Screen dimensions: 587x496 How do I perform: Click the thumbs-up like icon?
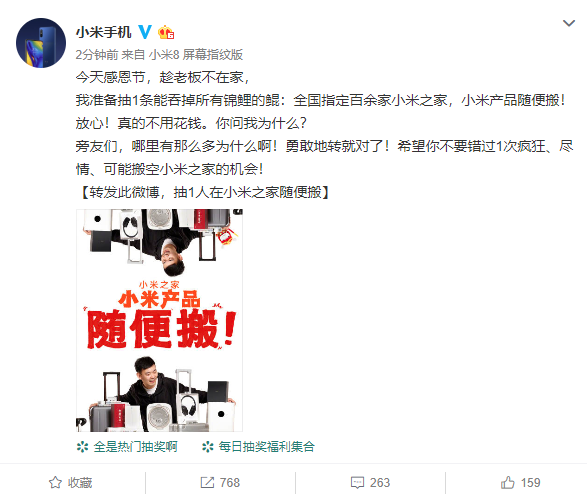click(508, 482)
